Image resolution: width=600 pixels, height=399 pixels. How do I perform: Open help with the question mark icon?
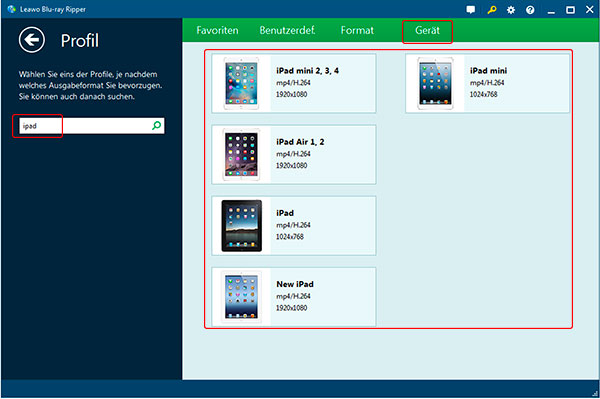(530, 10)
